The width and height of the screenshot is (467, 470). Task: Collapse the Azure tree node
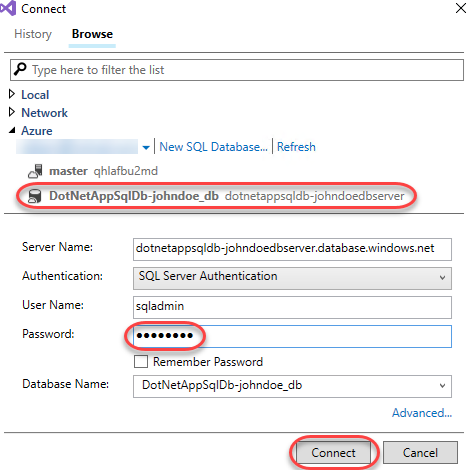click(12, 130)
